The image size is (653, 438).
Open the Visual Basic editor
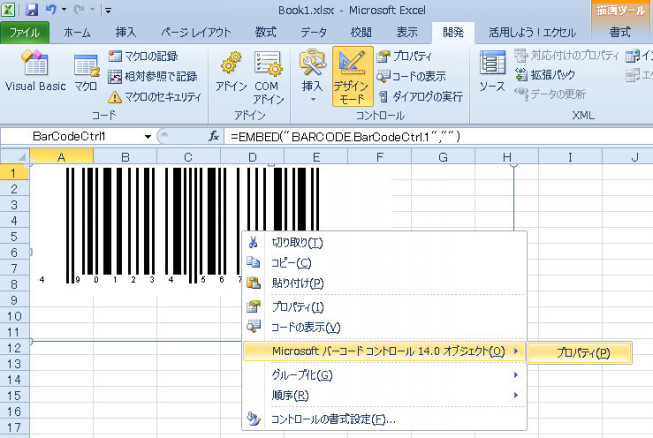[35, 70]
